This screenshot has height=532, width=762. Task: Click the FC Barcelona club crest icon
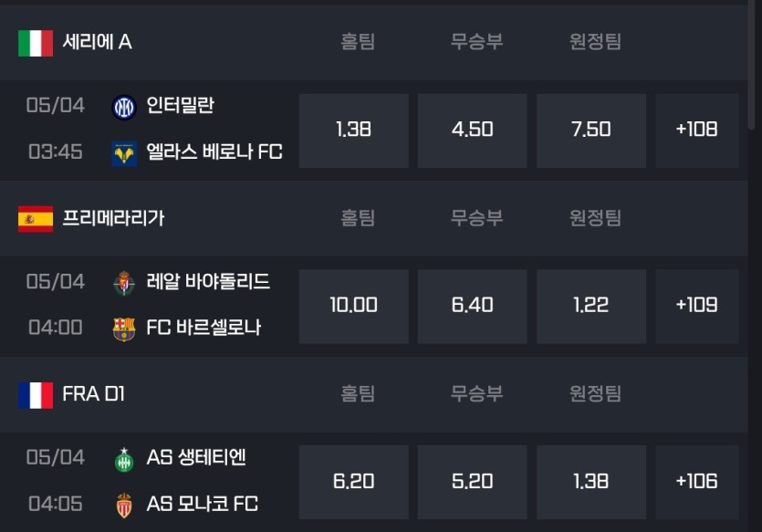click(x=124, y=329)
